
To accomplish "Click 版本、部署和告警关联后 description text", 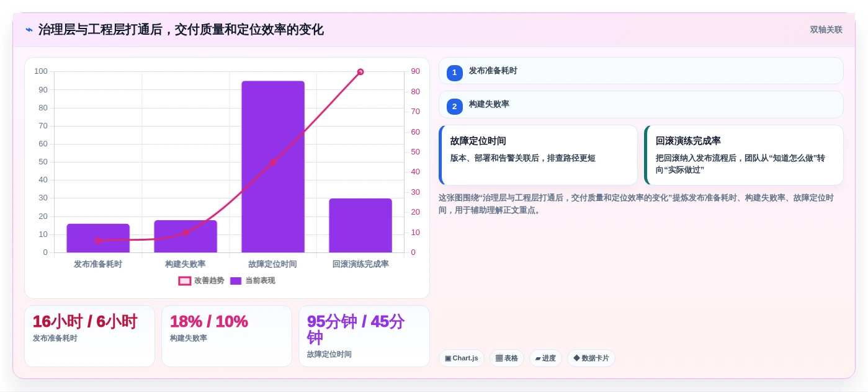I will (x=523, y=158).
